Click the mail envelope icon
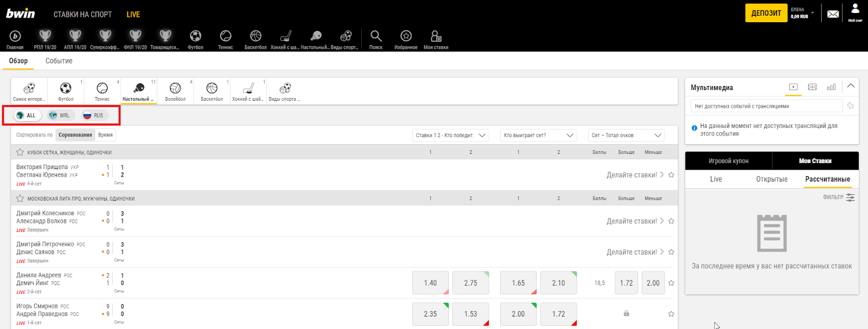 click(x=833, y=14)
